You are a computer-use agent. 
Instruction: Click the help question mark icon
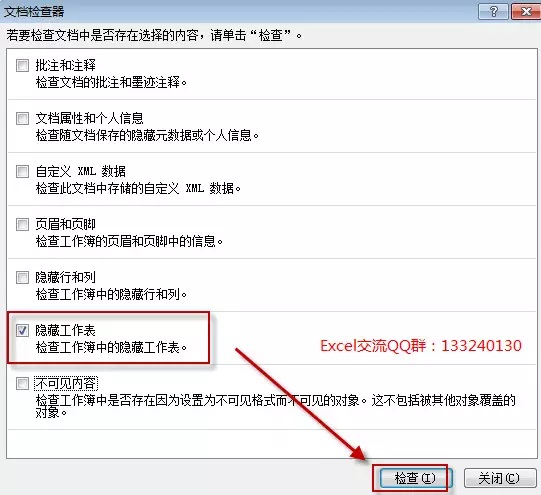pos(493,11)
